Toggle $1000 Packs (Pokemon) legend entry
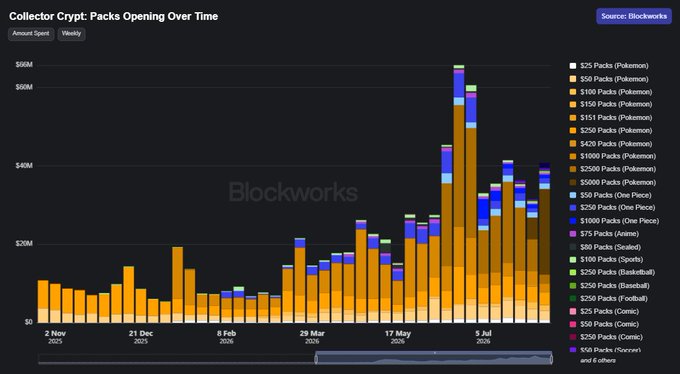Image resolution: width=680 pixels, height=374 pixels. click(x=612, y=156)
